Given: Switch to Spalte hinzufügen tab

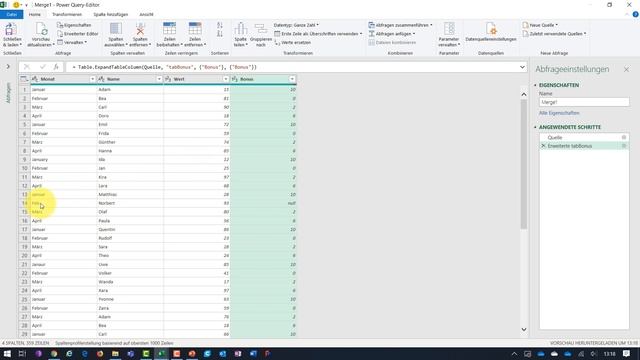Looking at the screenshot, I should click(111, 14).
